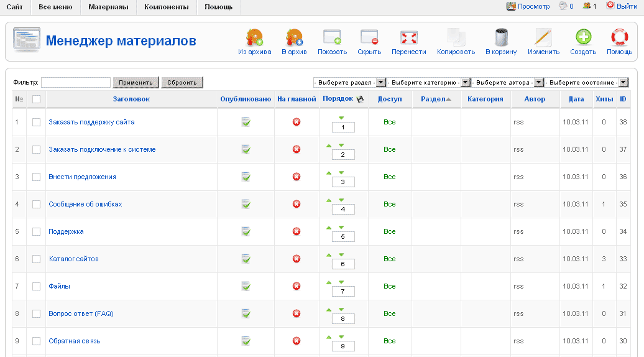Click the 'Применить' filter button

[136, 82]
